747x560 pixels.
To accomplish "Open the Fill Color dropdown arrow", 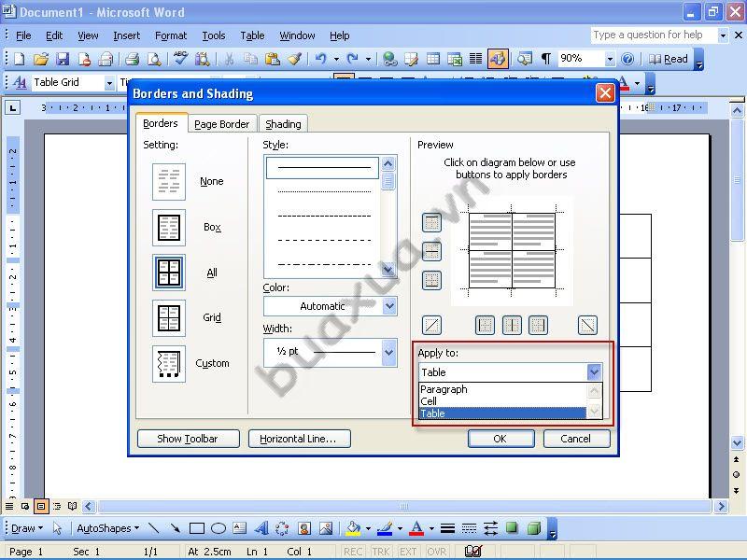I will [x=368, y=528].
